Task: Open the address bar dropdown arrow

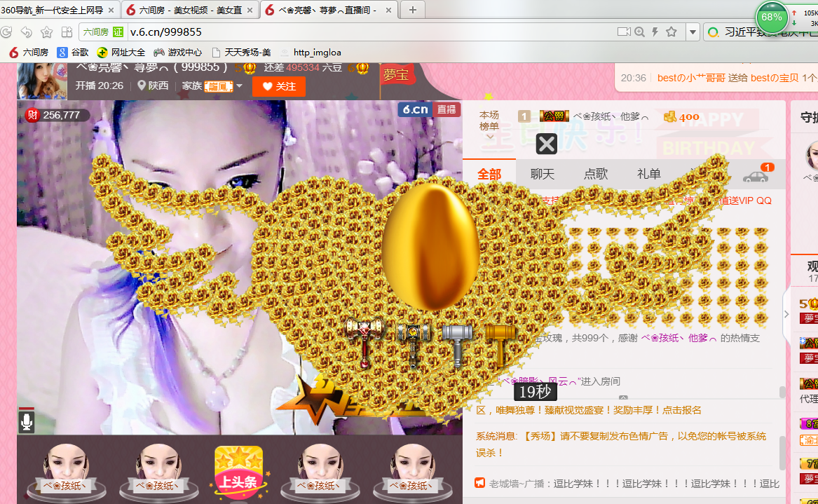Action: coord(693,32)
